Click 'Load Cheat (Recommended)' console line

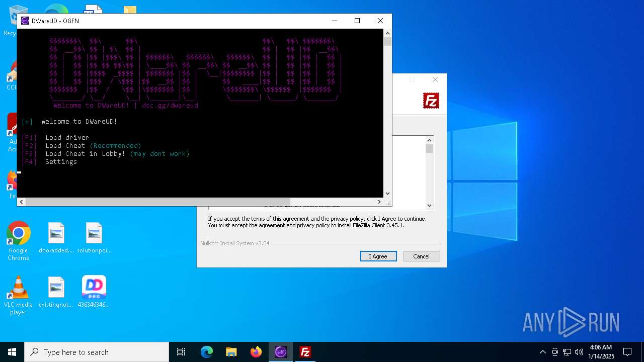pyautogui.click(x=82, y=145)
